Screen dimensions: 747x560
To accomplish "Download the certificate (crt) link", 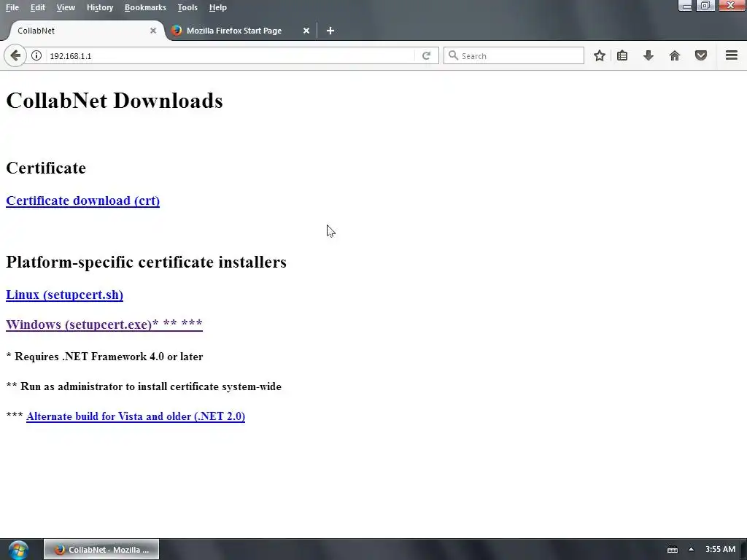I will 83,201.
